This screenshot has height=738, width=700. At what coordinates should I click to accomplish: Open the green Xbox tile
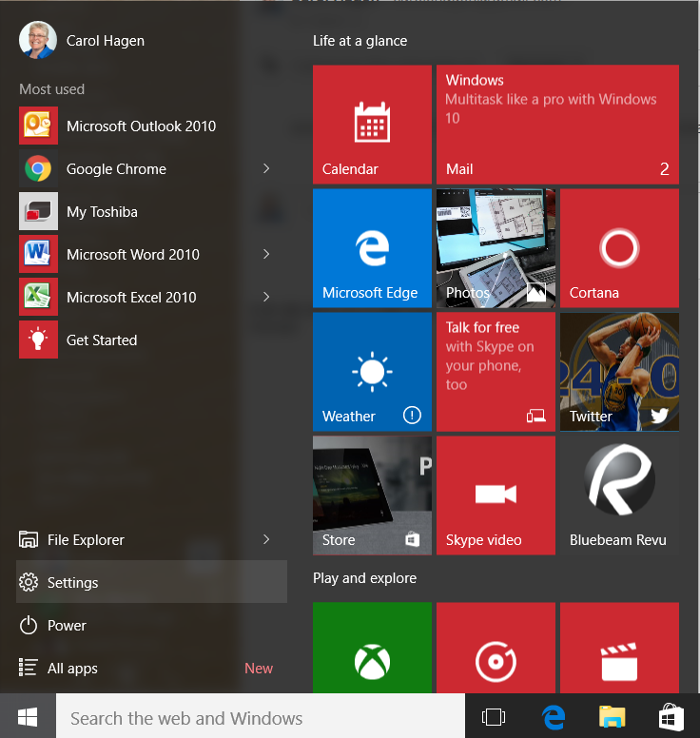click(372, 648)
